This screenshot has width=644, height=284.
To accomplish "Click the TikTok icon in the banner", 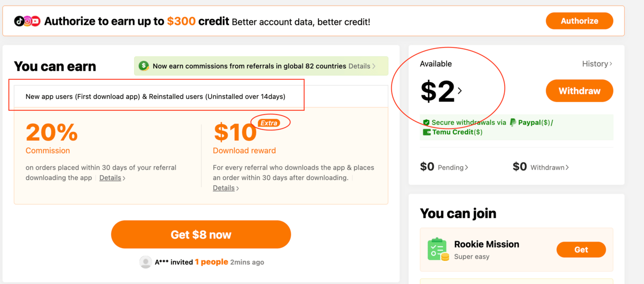I will click(x=19, y=21).
